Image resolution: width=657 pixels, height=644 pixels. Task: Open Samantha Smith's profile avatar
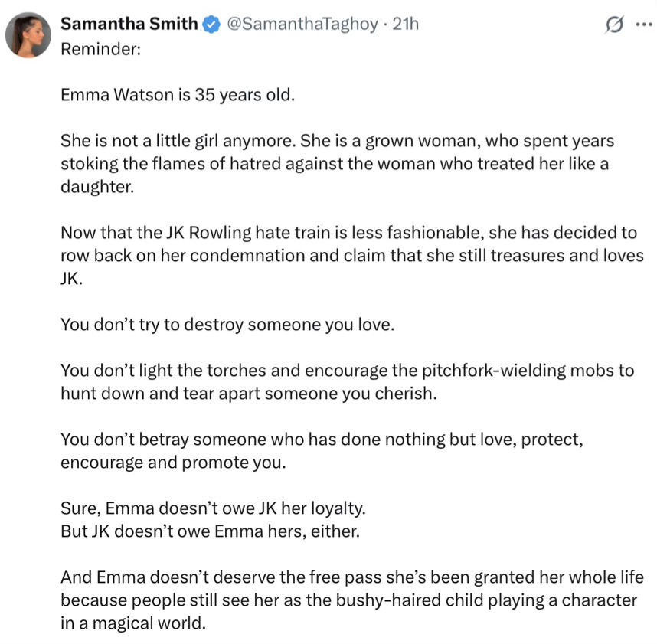pos(28,34)
